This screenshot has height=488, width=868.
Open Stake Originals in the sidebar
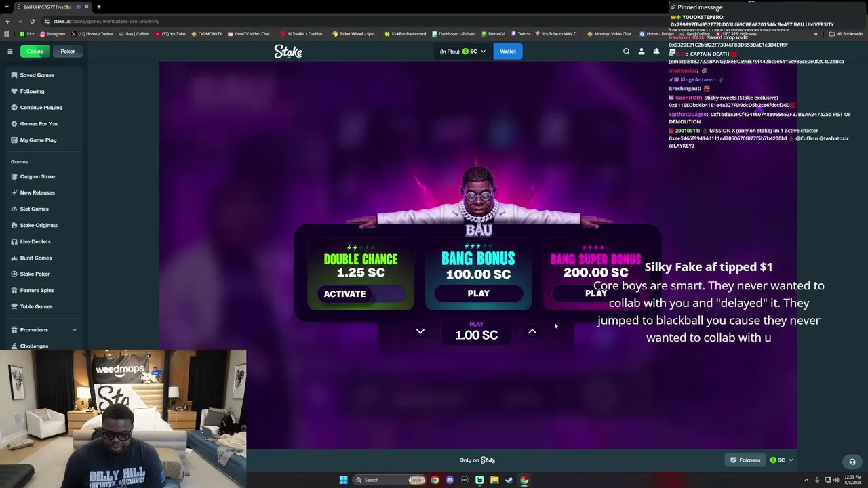(x=44, y=226)
